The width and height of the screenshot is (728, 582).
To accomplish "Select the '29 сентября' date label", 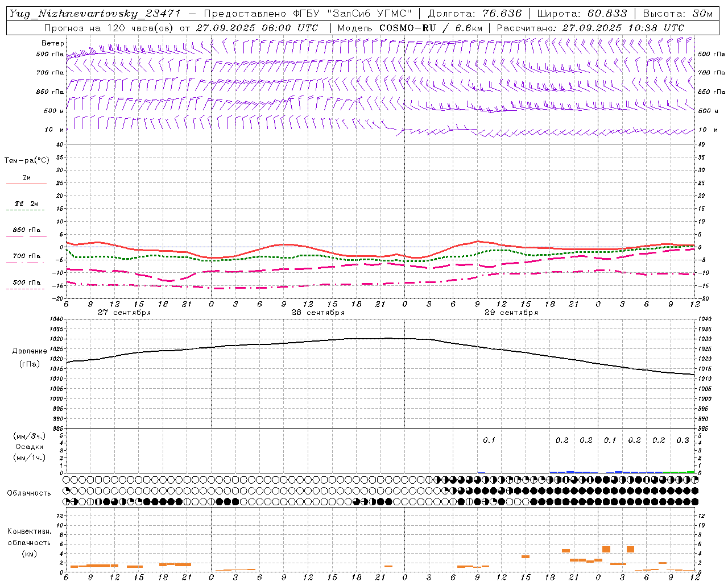I will (511, 313).
